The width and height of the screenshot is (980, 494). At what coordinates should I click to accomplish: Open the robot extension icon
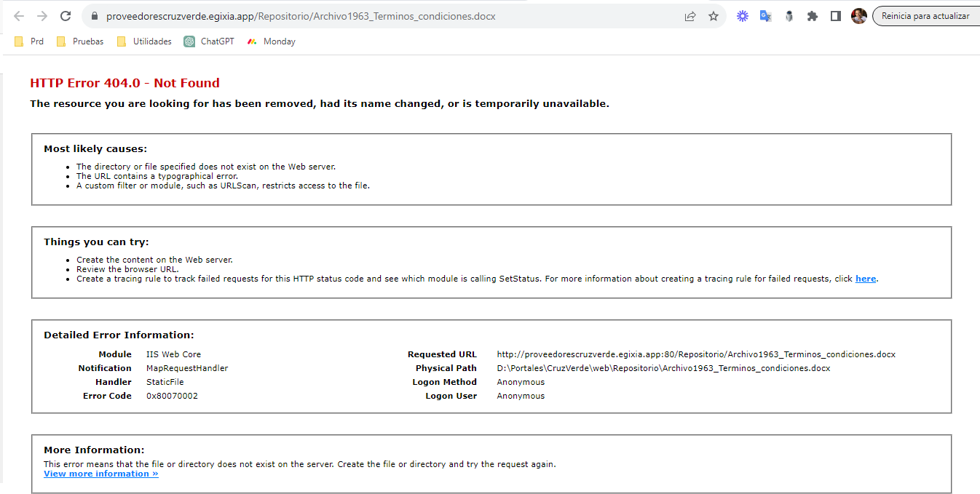[x=789, y=16]
